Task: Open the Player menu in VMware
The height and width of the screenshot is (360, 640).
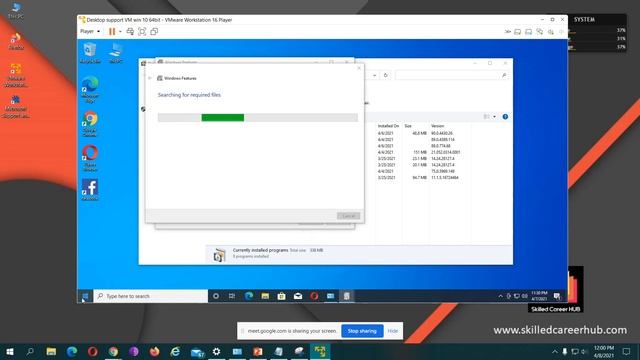Action: pyautogui.click(x=90, y=31)
